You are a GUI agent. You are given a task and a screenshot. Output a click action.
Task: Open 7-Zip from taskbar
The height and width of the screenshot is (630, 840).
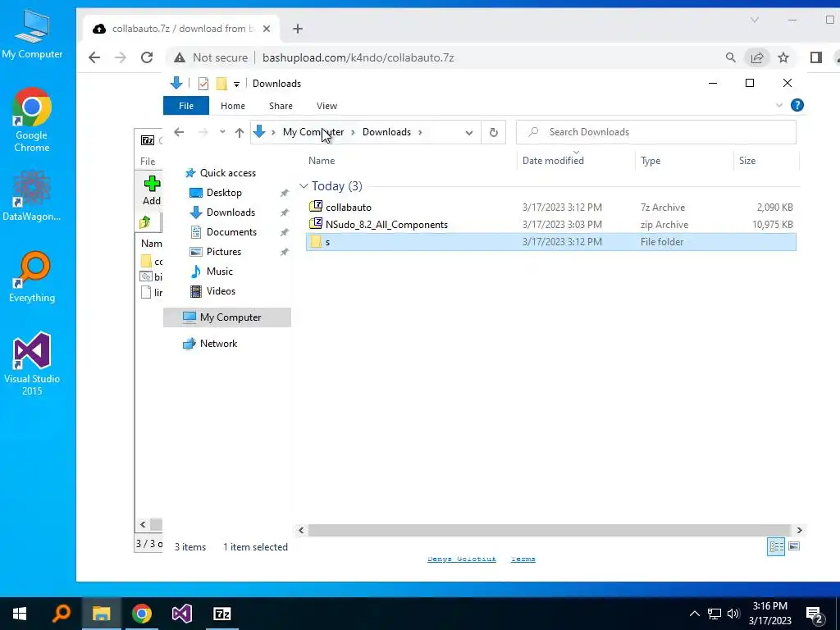point(221,614)
